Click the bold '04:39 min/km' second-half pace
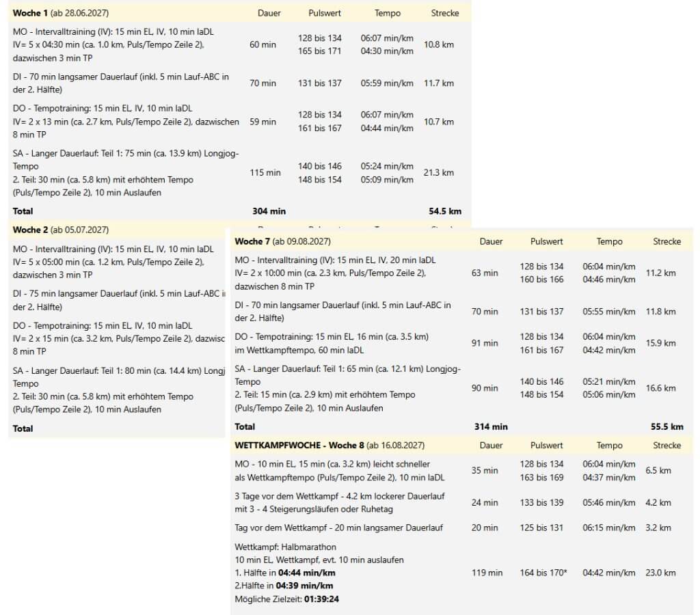Image resolution: width=700 pixels, height=615 pixels. tap(304, 586)
